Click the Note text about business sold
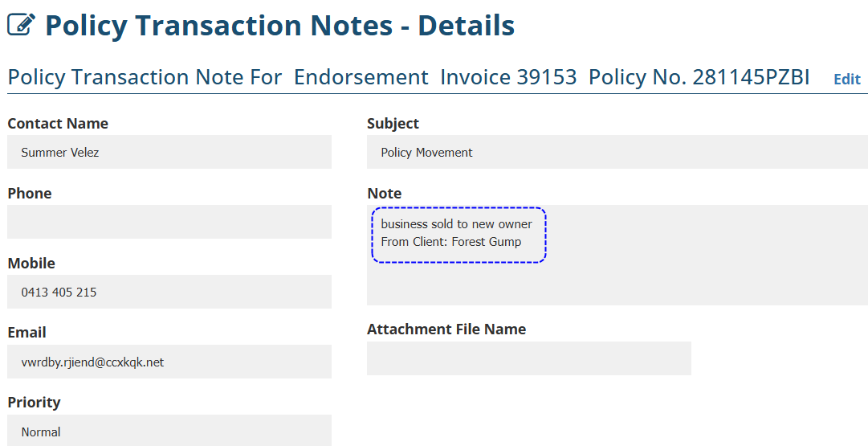The image size is (868, 446). pos(458,233)
